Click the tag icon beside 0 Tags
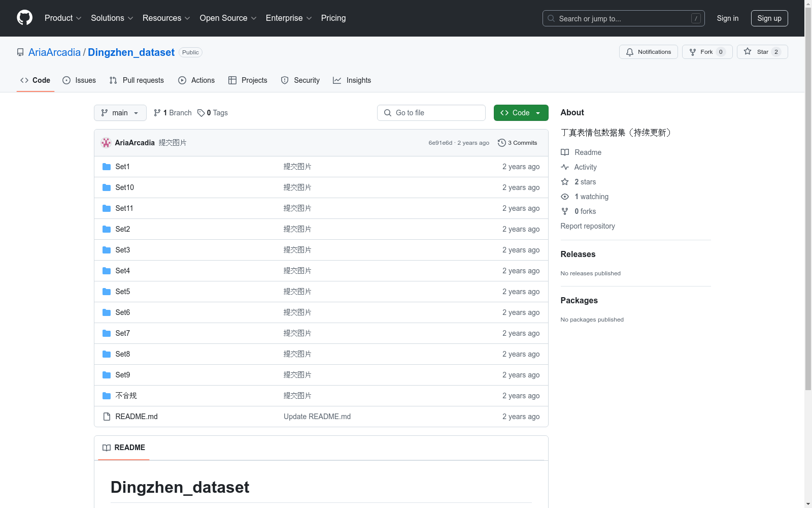 pyautogui.click(x=201, y=113)
